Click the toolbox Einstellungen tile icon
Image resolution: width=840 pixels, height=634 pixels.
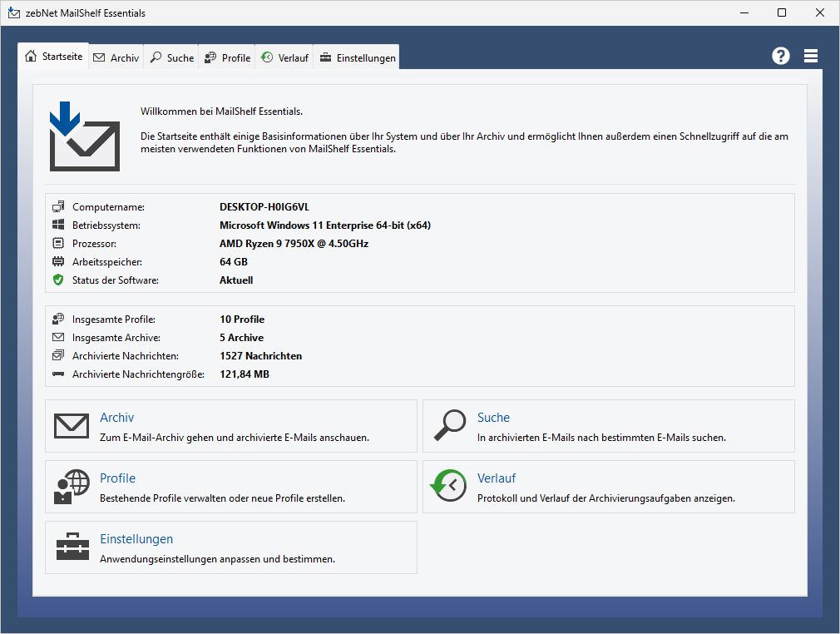click(72, 547)
